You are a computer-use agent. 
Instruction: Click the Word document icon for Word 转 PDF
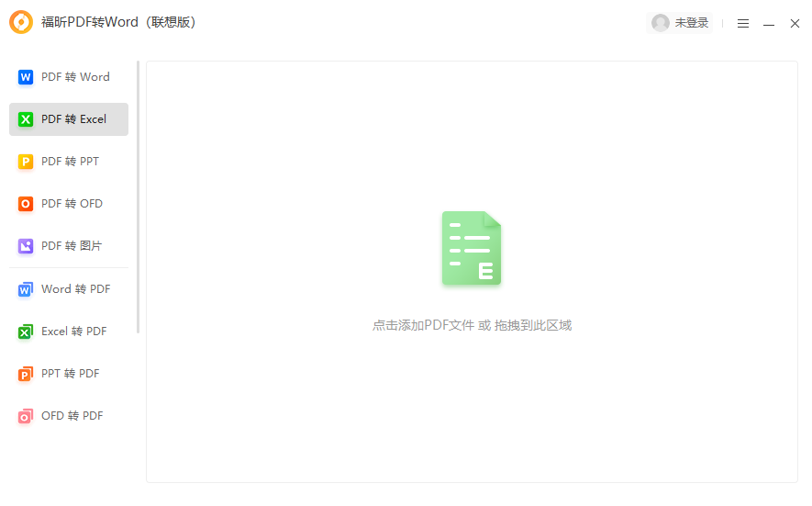coord(26,289)
